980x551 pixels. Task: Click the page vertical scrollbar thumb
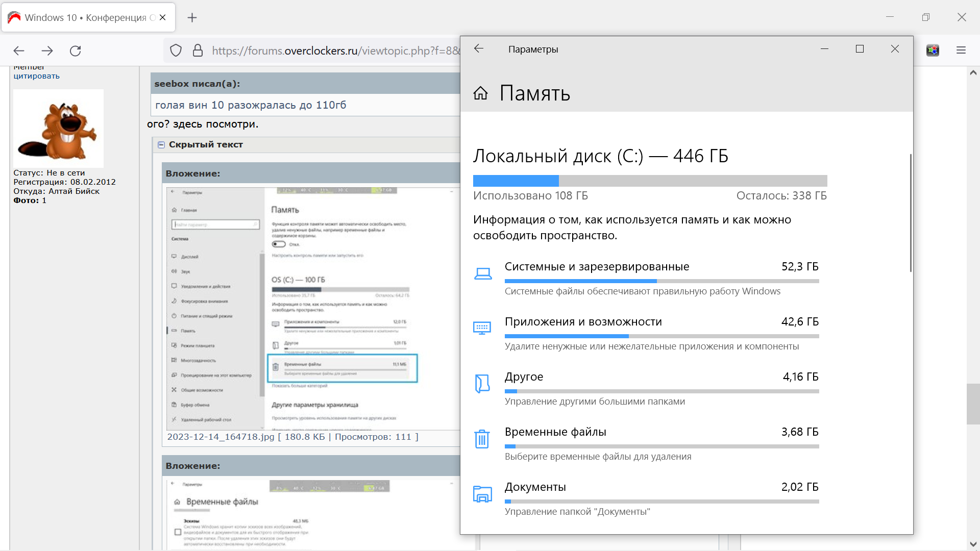pos(973,404)
